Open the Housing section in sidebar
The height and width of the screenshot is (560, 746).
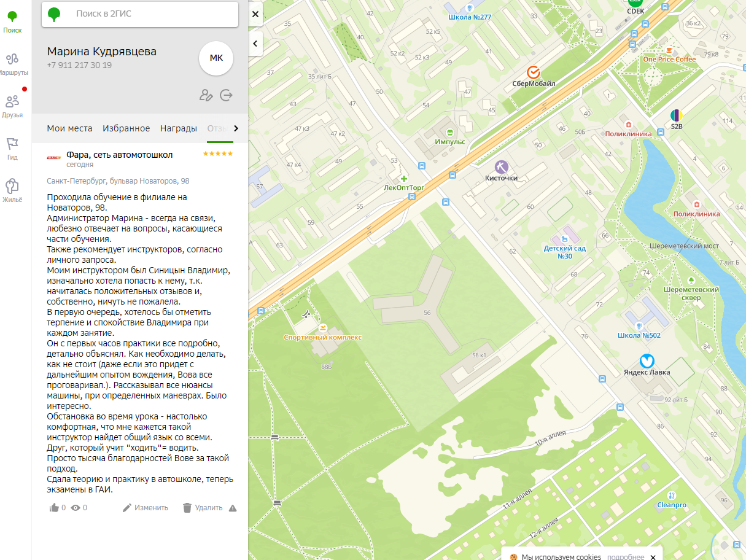[x=12, y=190]
